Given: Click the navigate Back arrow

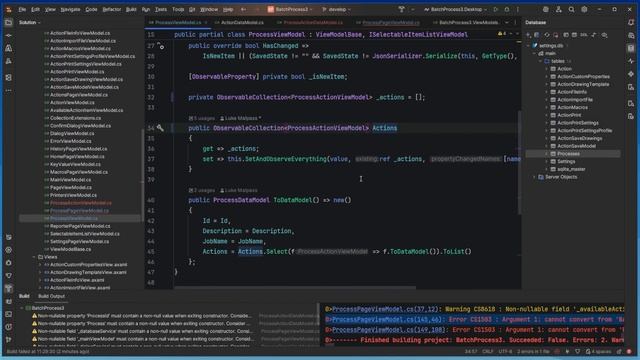Looking at the screenshot, I should 243,9.
